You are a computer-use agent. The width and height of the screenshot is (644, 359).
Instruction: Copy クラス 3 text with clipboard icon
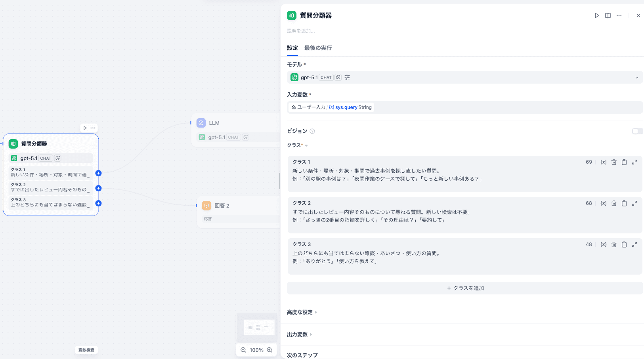pyautogui.click(x=624, y=244)
